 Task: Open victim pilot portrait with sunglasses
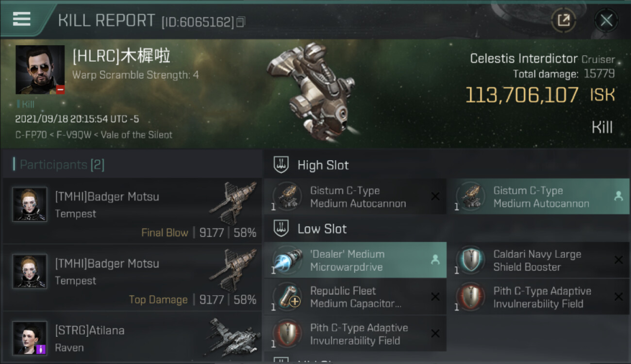[x=40, y=69]
